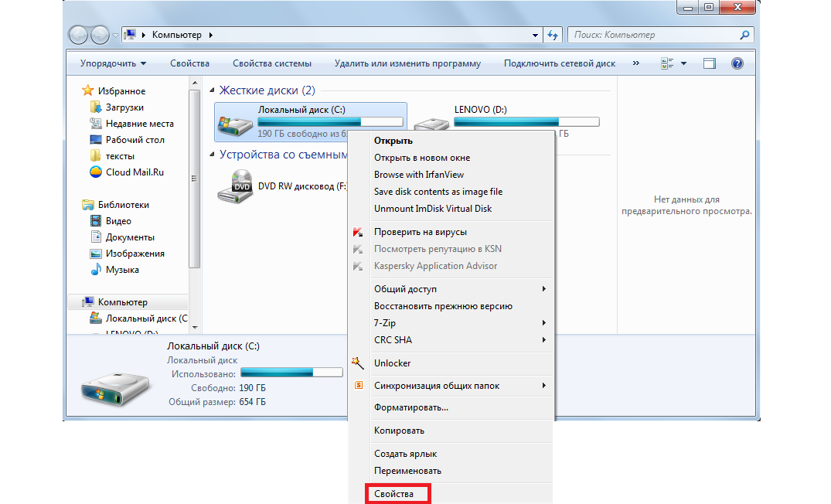Click Удалить или изменить программу
The height and width of the screenshot is (504, 831).
coord(407,63)
